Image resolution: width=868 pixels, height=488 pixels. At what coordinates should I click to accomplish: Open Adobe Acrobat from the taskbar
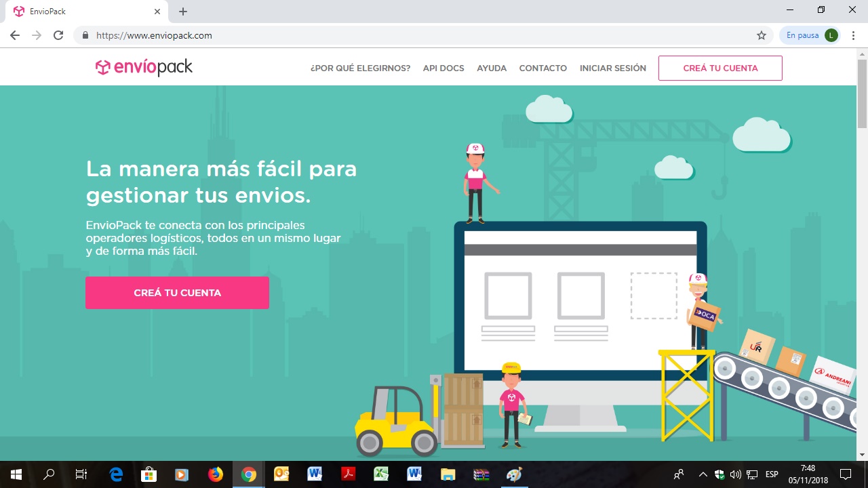(x=348, y=474)
